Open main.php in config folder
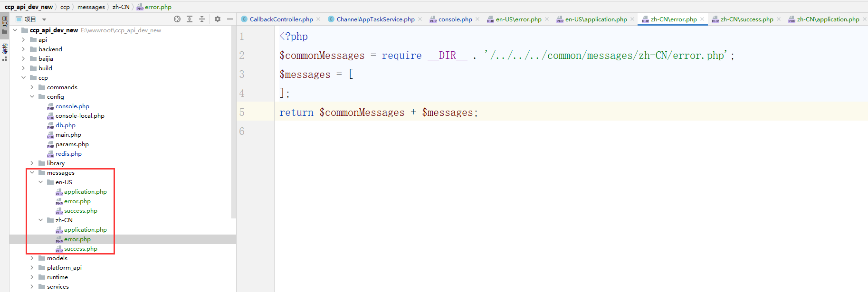The height and width of the screenshot is (292, 868). click(x=68, y=134)
